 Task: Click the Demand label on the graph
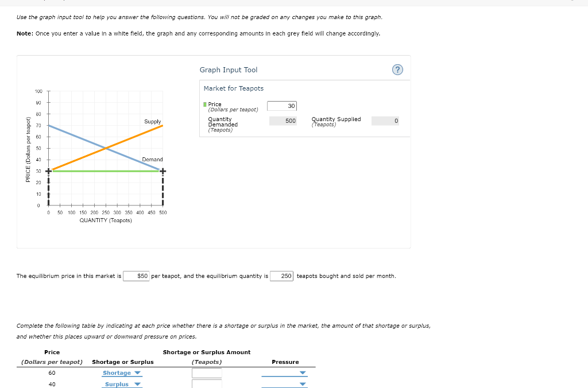pos(152,160)
